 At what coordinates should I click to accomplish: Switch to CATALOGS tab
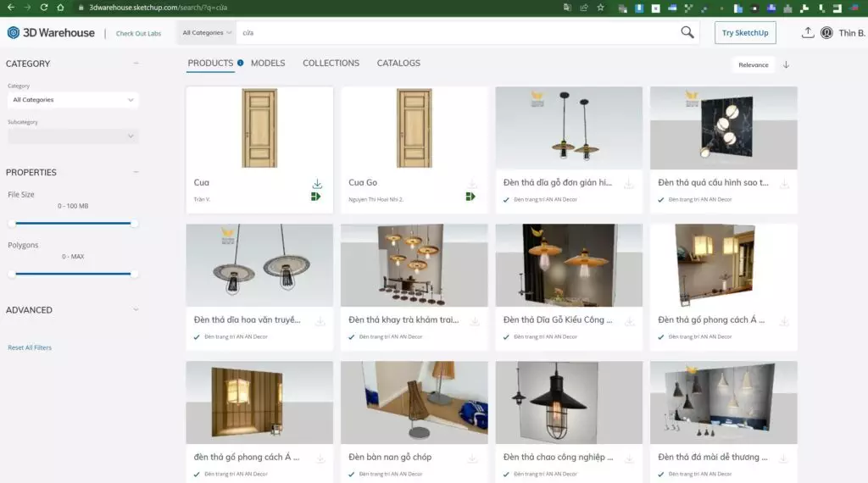pos(398,63)
